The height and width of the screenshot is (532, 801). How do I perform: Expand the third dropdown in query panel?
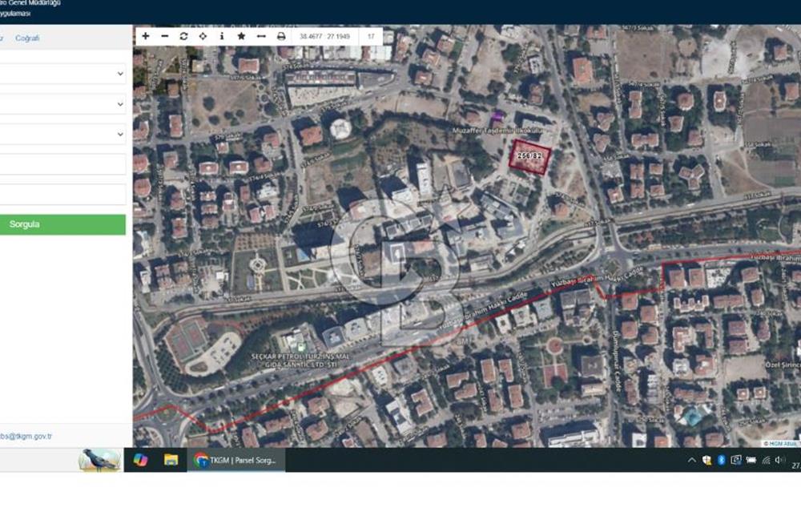(x=62, y=134)
